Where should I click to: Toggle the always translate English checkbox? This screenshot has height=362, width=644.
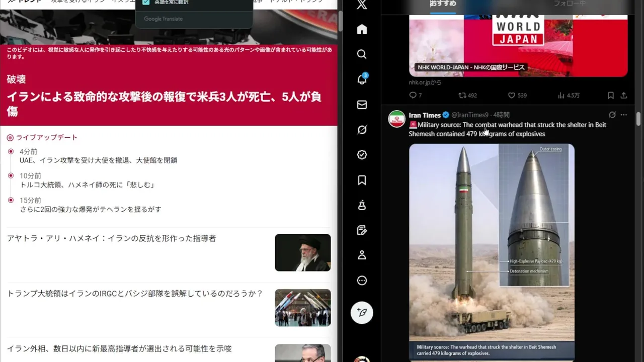(146, 2)
